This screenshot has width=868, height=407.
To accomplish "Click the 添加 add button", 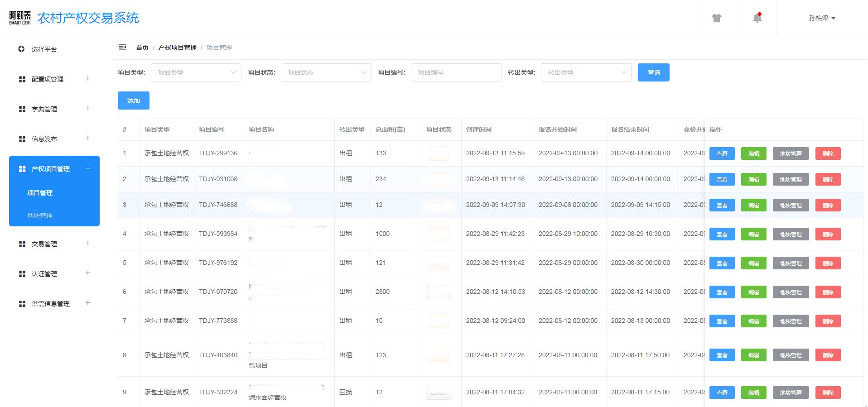I will tap(134, 101).
